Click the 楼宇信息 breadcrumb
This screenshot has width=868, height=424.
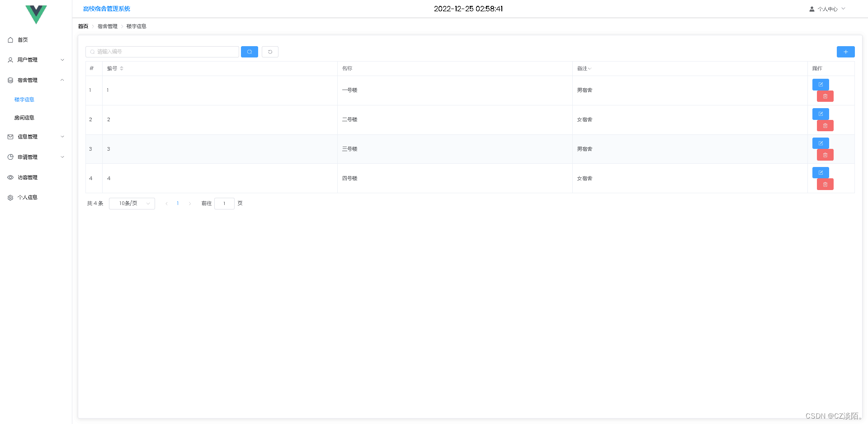137,26
